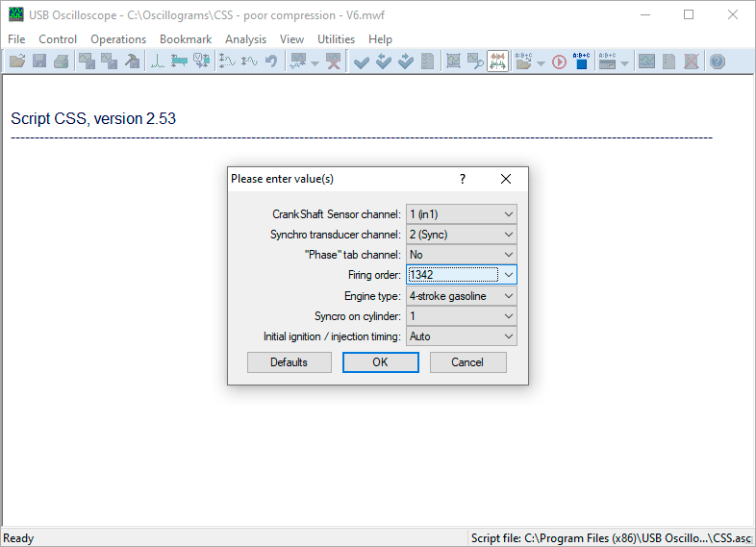Click the dialog's question mark help button

point(463,179)
